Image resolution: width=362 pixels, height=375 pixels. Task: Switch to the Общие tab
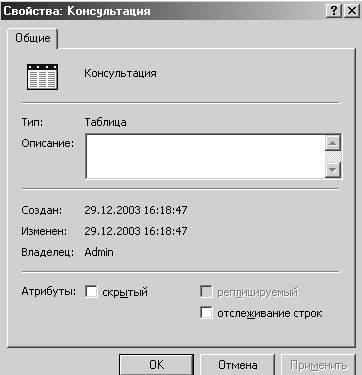pyautogui.click(x=33, y=38)
